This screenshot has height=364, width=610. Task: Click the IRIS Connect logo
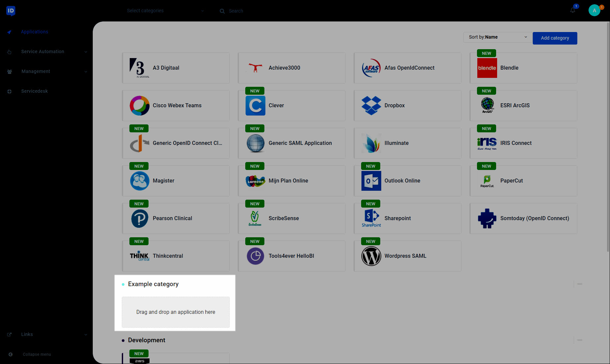(487, 143)
